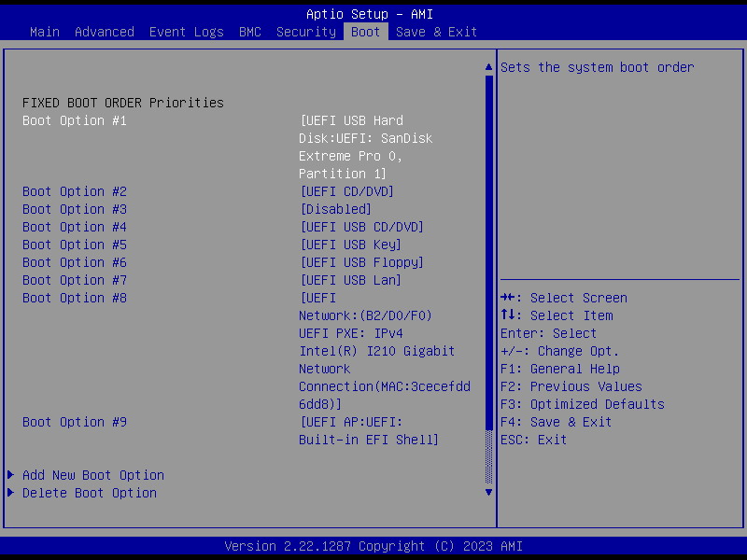The image size is (747, 560).
Task: Click 'F4: Save & Exit' hint
Action: (556, 422)
